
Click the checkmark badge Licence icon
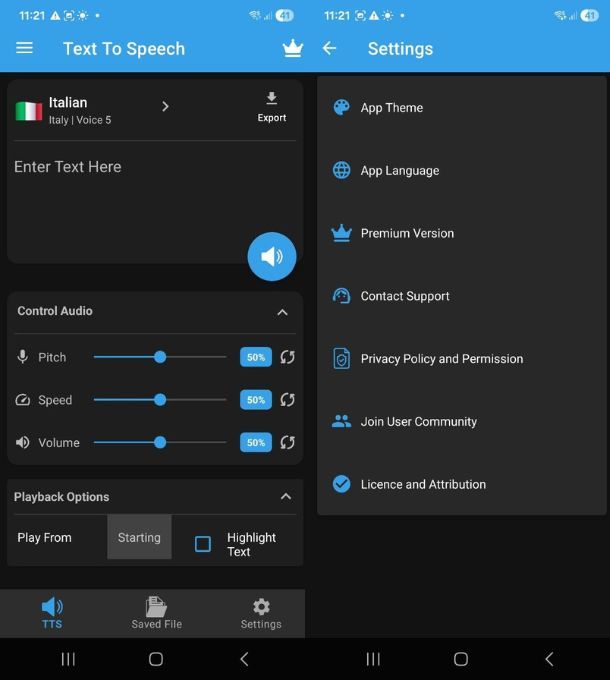(341, 484)
